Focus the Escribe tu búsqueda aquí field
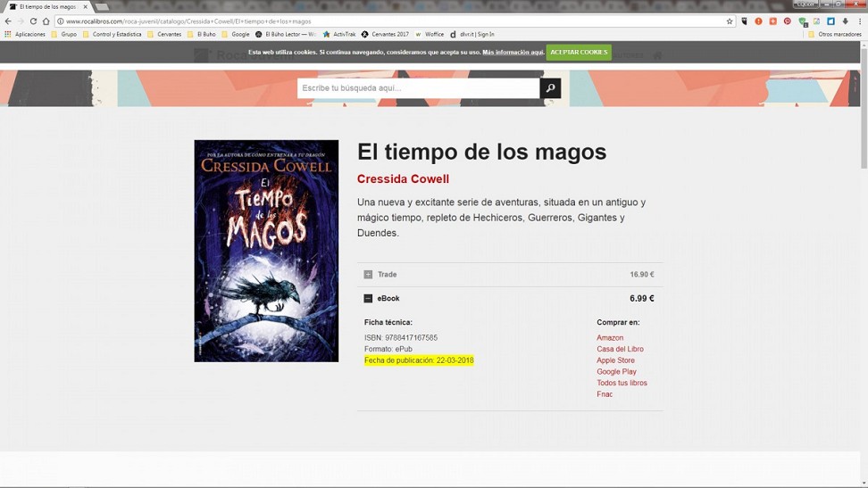 (x=418, y=88)
